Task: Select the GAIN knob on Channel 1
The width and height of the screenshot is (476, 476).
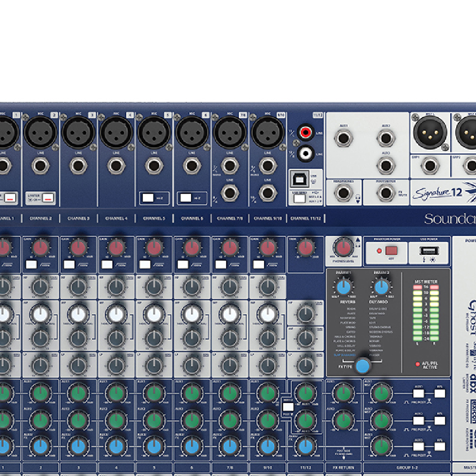Action: (4, 247)
